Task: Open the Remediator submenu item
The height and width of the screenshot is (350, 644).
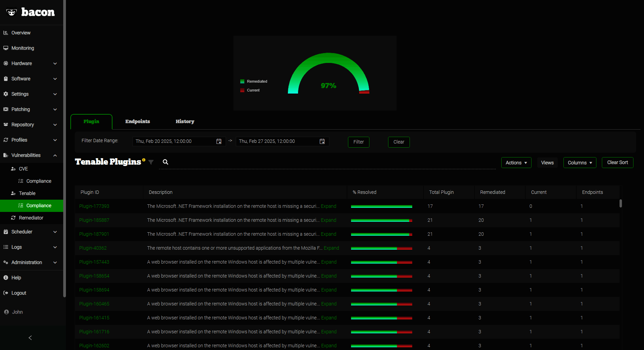Action: tap(32, 218)
